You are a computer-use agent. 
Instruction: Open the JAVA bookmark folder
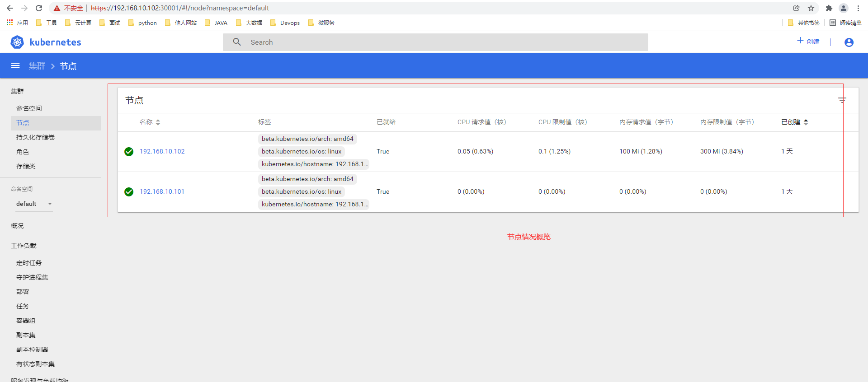coord(216,23)
